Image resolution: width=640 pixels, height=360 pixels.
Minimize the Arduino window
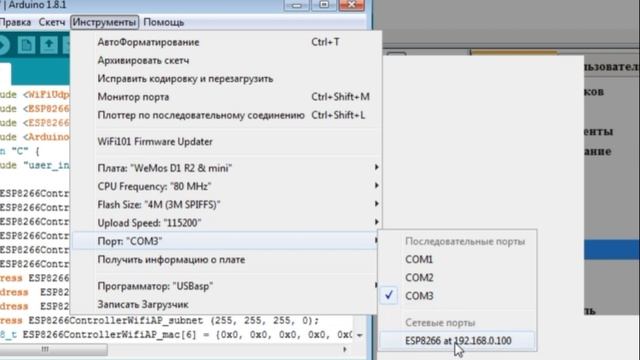coord(296,5)
